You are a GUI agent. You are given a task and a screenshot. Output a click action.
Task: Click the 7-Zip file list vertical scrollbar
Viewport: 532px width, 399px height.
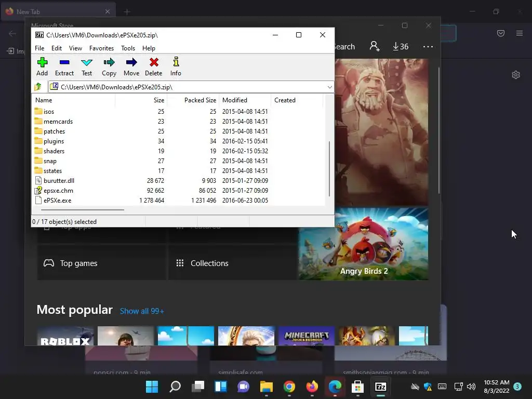pos(329,169)
